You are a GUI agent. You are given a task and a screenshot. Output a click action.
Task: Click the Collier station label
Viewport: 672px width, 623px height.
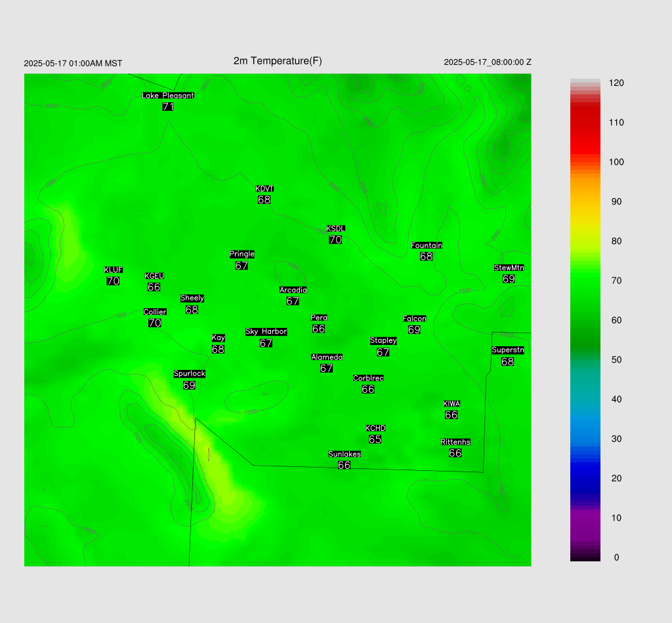point(155,311)
